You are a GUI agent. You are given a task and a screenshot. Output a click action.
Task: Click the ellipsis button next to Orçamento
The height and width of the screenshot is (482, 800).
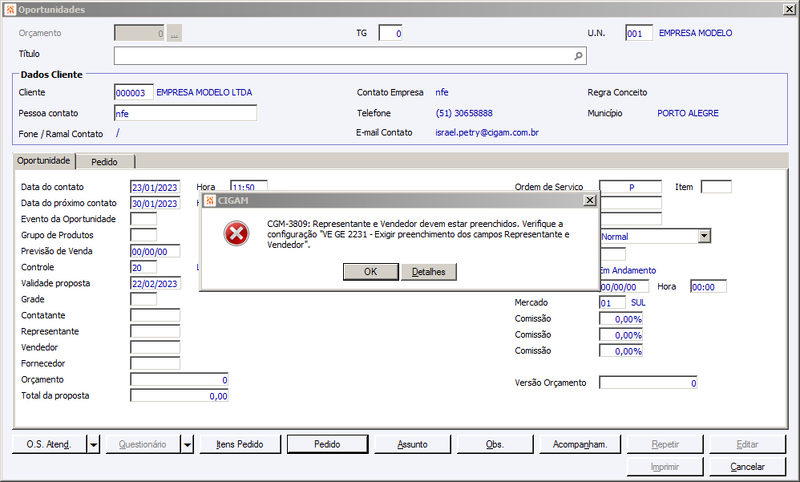[174, 34]
